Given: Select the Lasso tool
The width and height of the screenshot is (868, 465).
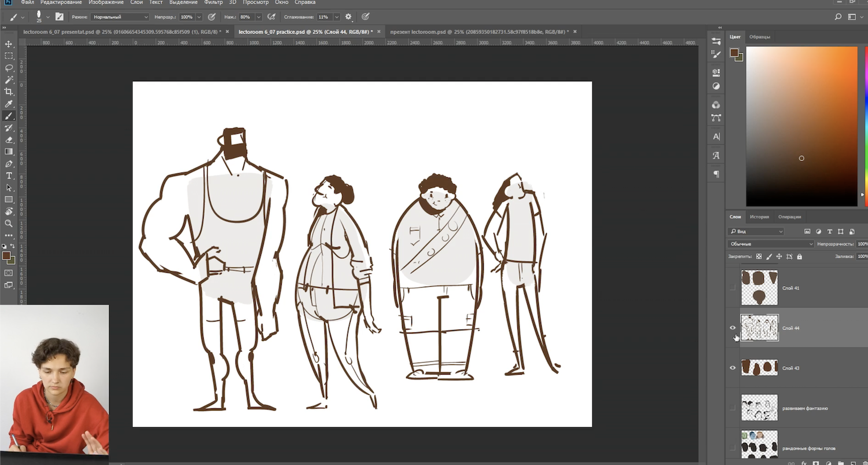Looking at the screenshot, I should coord(9,68).
